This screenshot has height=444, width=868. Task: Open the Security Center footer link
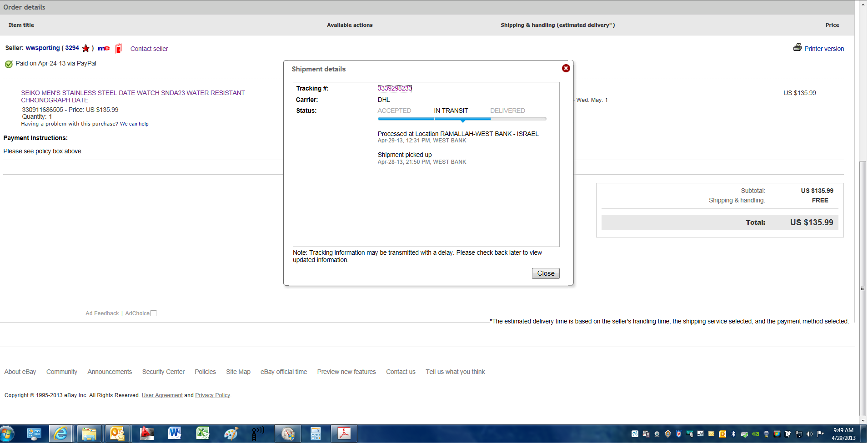point(163,372)
